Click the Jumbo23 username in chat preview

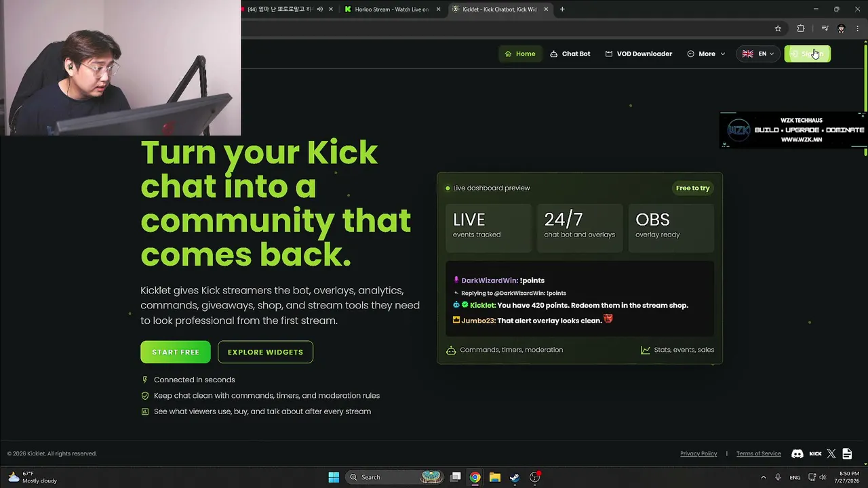478,321
